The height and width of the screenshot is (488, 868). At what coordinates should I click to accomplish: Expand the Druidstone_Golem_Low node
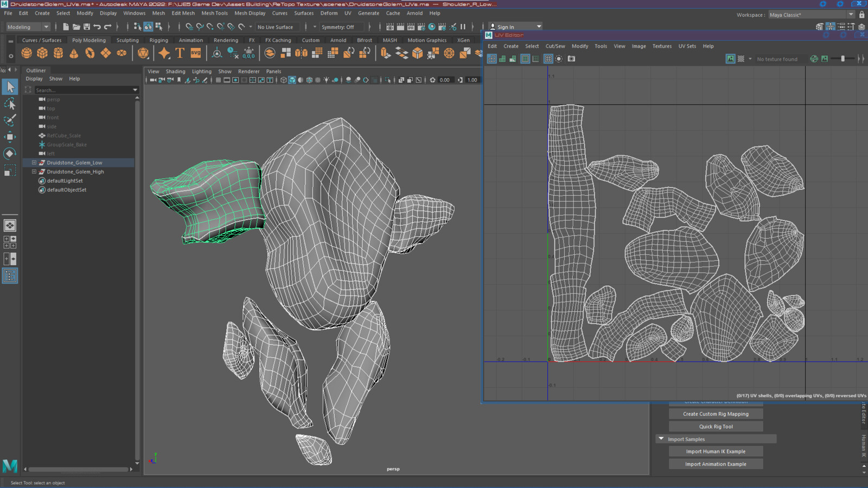34,163
